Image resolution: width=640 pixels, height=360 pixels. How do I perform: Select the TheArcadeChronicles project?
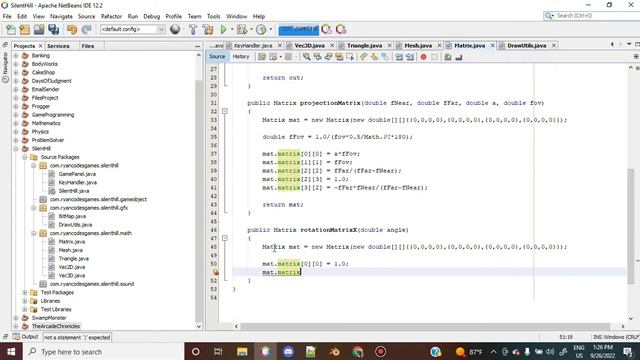coord(56,326)
